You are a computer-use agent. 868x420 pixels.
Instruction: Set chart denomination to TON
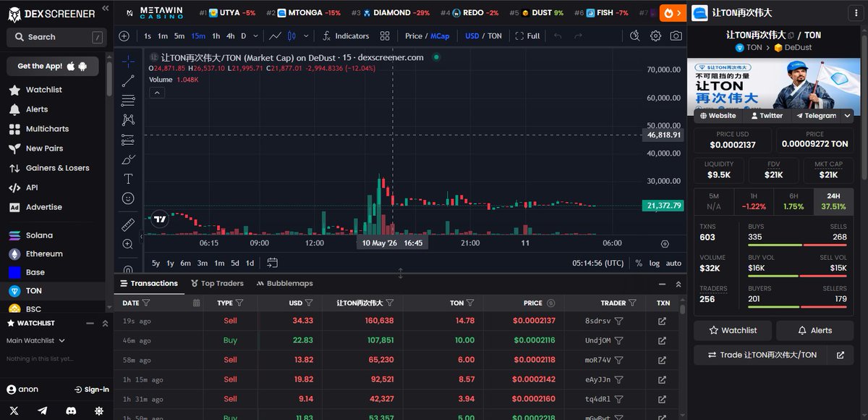click(495, 35)
